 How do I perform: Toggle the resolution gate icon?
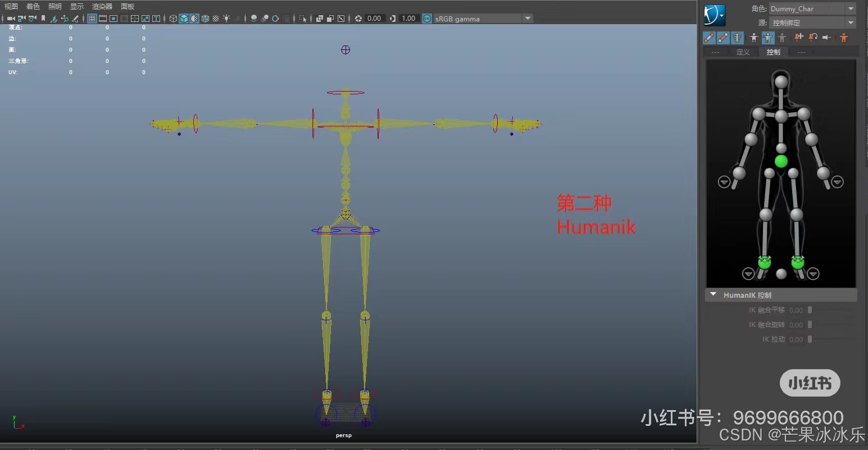[x=113, y=19]
